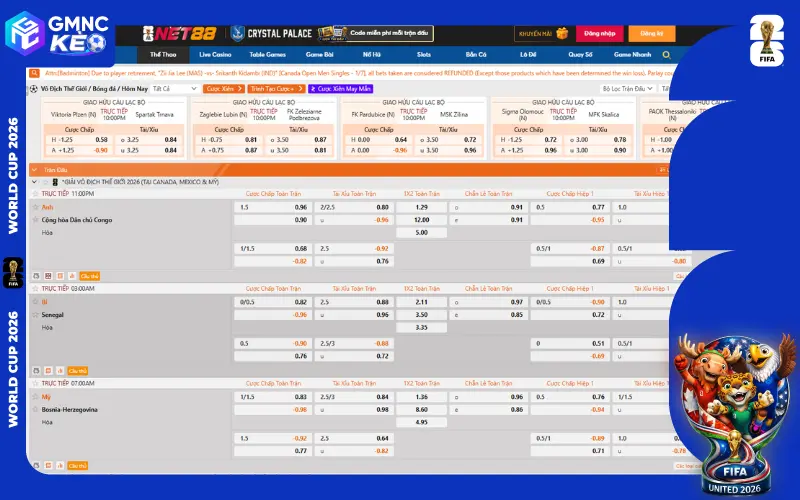Click the Cược Xiên May Mắn button
The image size is (800, 500).
coord(340,89)
